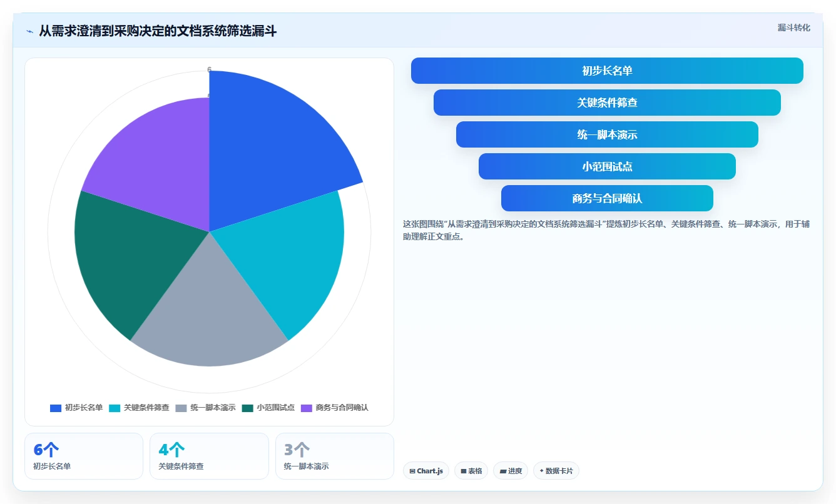This screenshot has height=504, width=836.
Task: Click the 进度 tag chip
Action: [511, 471]
